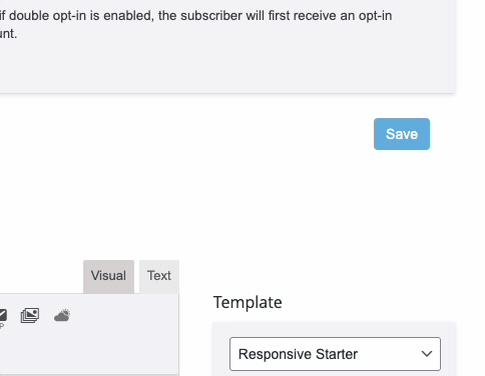
Task: Click the editor area below the toolbar icons
Action: [88, 353]
